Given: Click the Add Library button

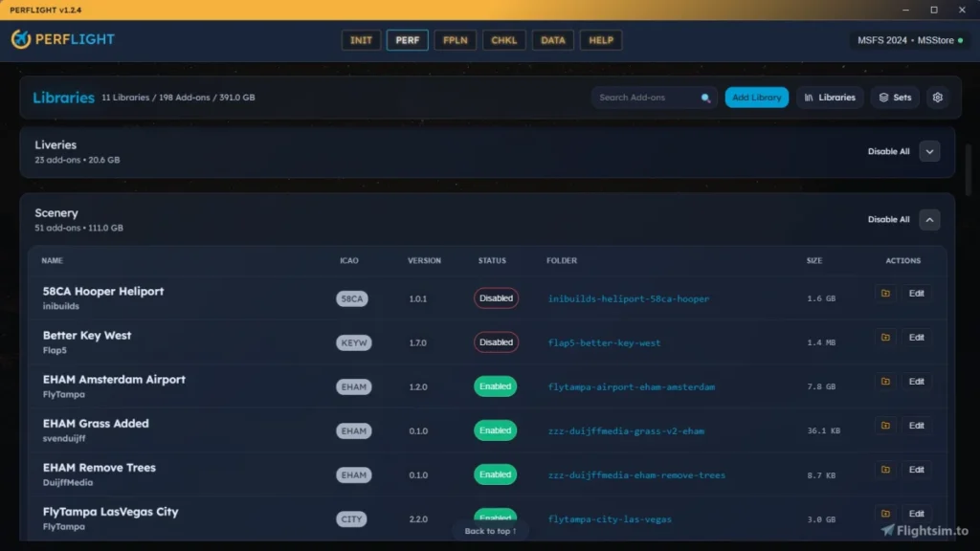Looking at the screenshot, I should click(756, 98).
